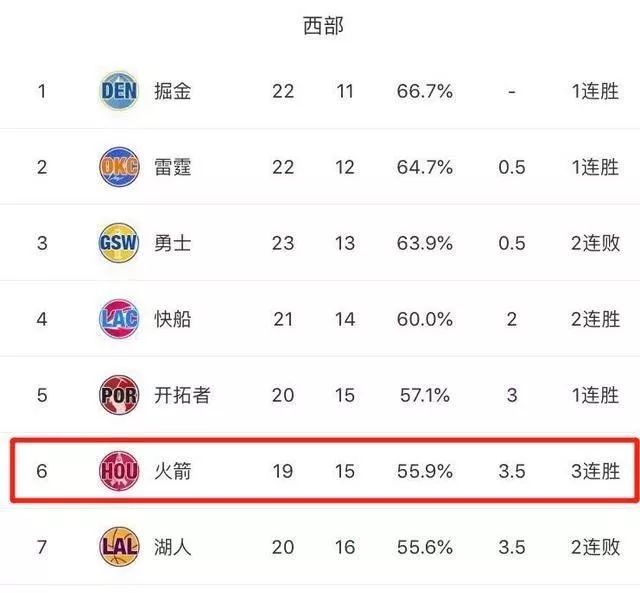The image size is (640, 593).
Task: Open team name 湖人
Action: click(173, 547)
